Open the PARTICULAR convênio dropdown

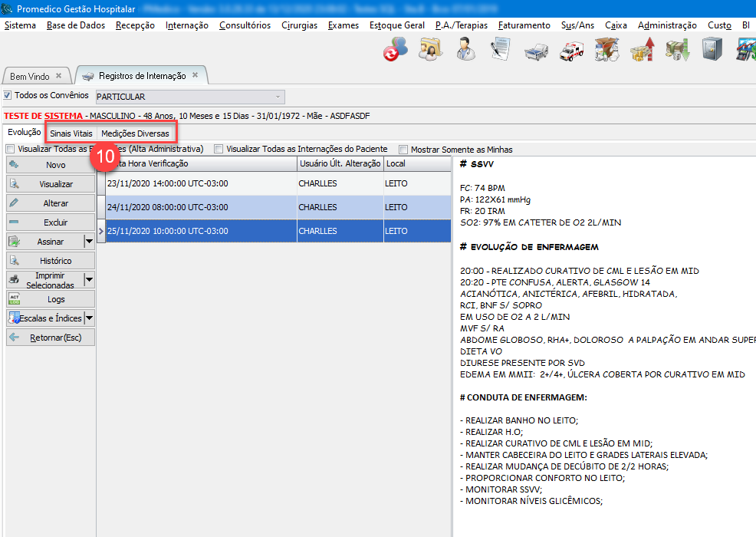(277, 97)
